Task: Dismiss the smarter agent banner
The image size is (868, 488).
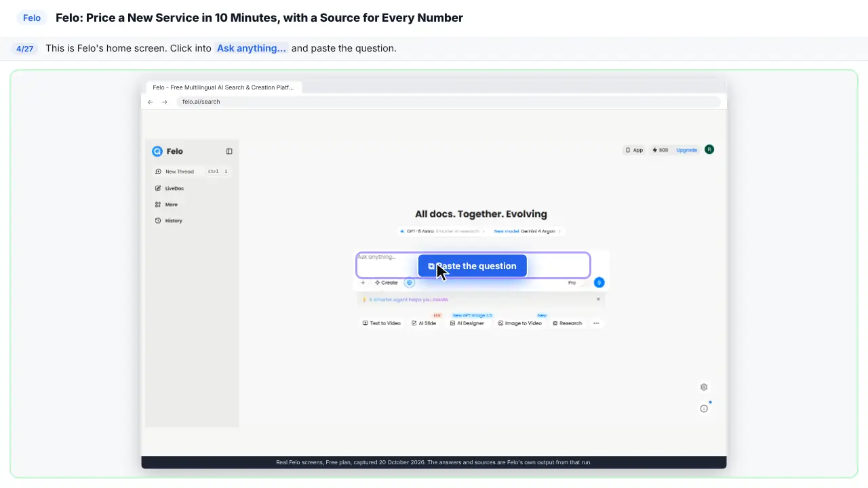Action: [x=598, y=299]
